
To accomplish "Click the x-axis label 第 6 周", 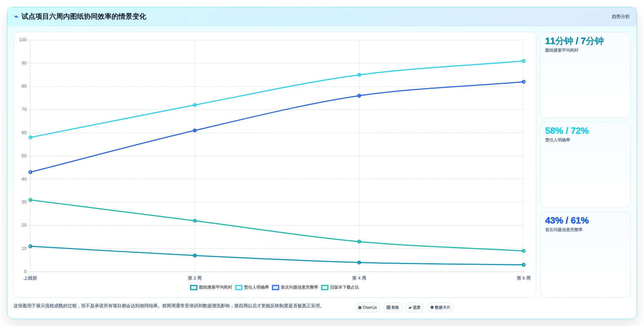I will [x=523, y=278].
